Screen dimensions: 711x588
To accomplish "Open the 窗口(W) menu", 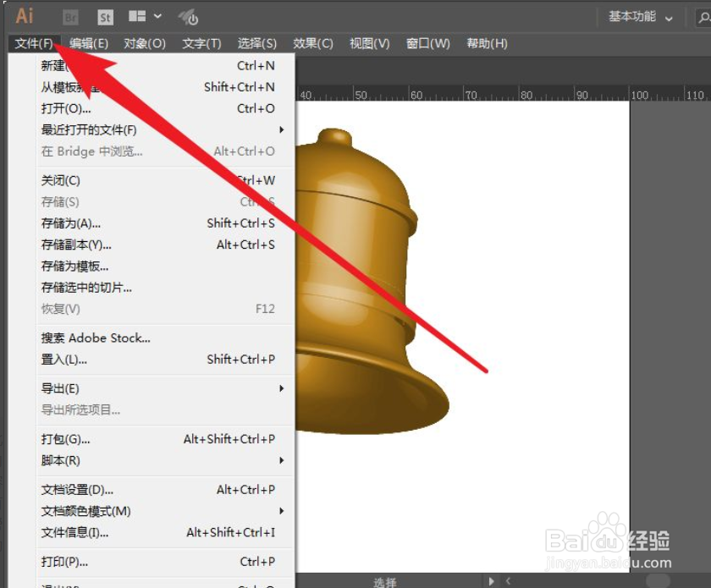I will (x=428, y=43).
